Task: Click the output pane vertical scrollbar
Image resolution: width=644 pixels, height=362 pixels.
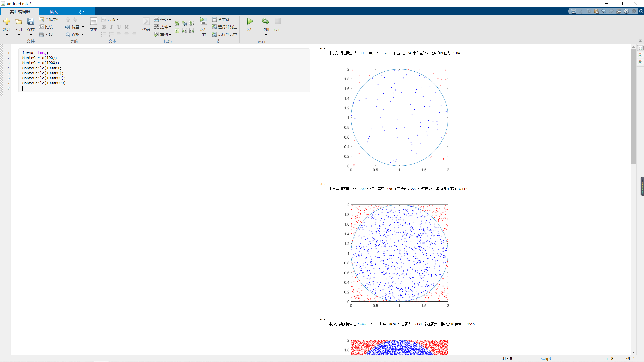Action: click(x=633, y=106)
